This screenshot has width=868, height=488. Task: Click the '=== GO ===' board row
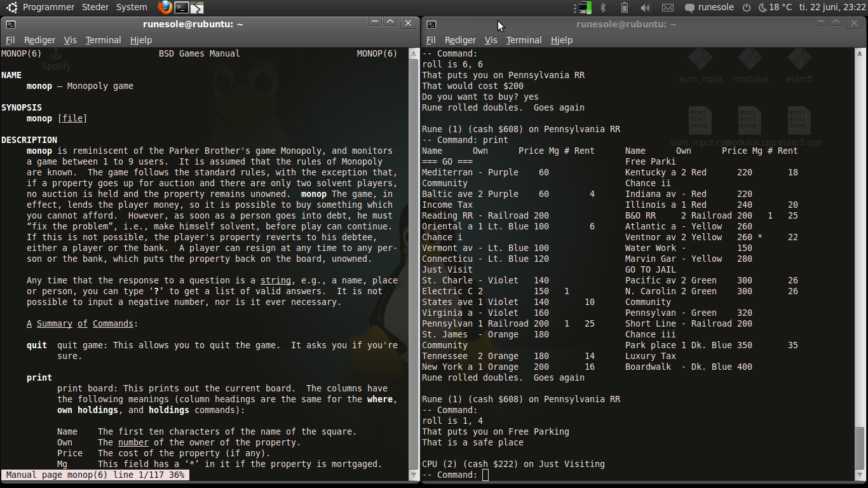(x=447, y=161)
